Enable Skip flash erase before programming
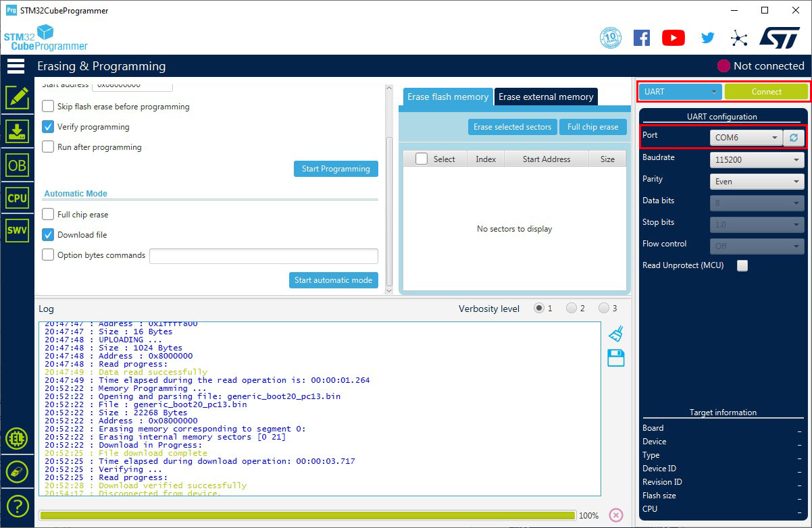812x528 pixels. click(48, 106)
